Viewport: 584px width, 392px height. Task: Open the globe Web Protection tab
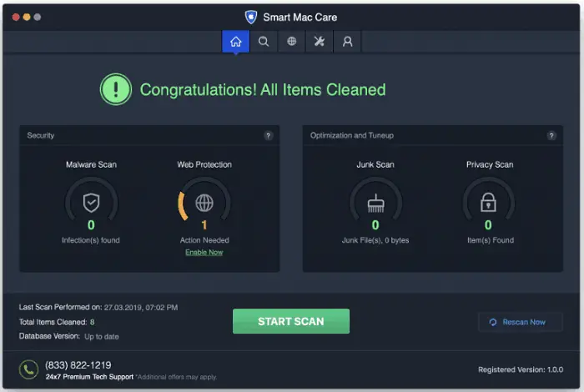click(292, 42)
